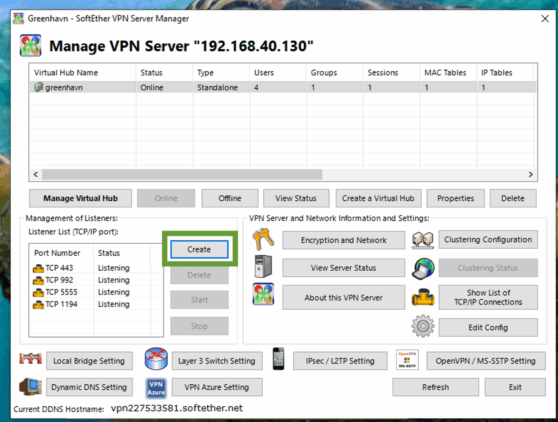Click the gear icon beside Edit Config
The width and height of the screenshot is (558, 422).
pyautogui.click(x=423, y=326)
